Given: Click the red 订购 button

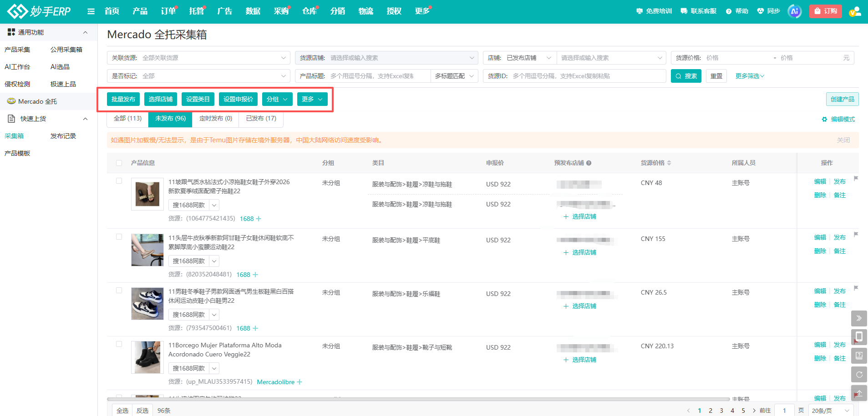Looking at the screenshot, I should click(825, 11).
